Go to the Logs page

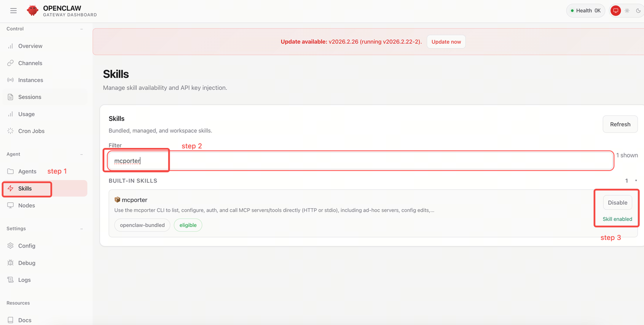pyautogui.click(x=24, y=280)
